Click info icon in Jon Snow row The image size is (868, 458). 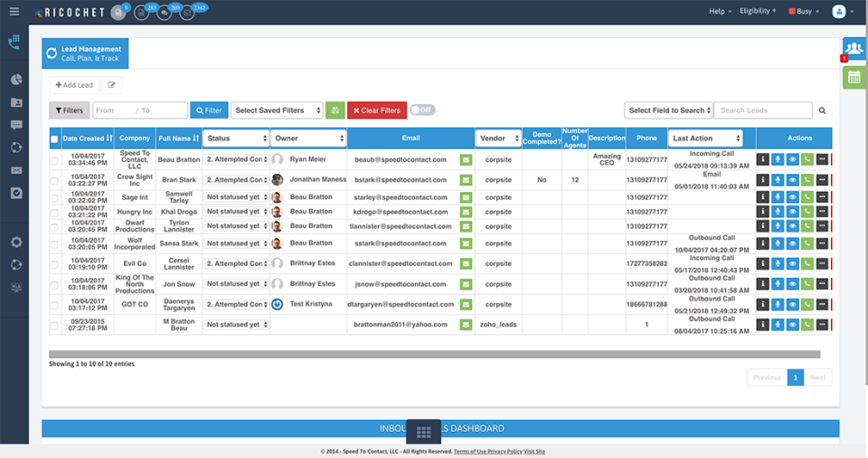point(762,284)
